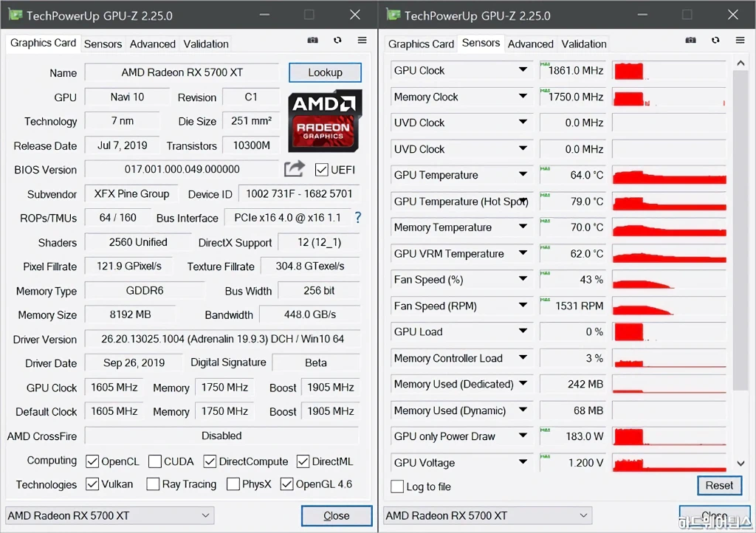
Task: Click the scrollbar up arrow in Sensors
Action: point(740,63)
